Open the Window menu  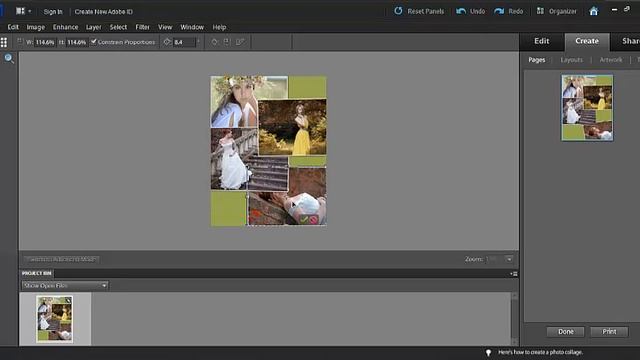point(192,27)
